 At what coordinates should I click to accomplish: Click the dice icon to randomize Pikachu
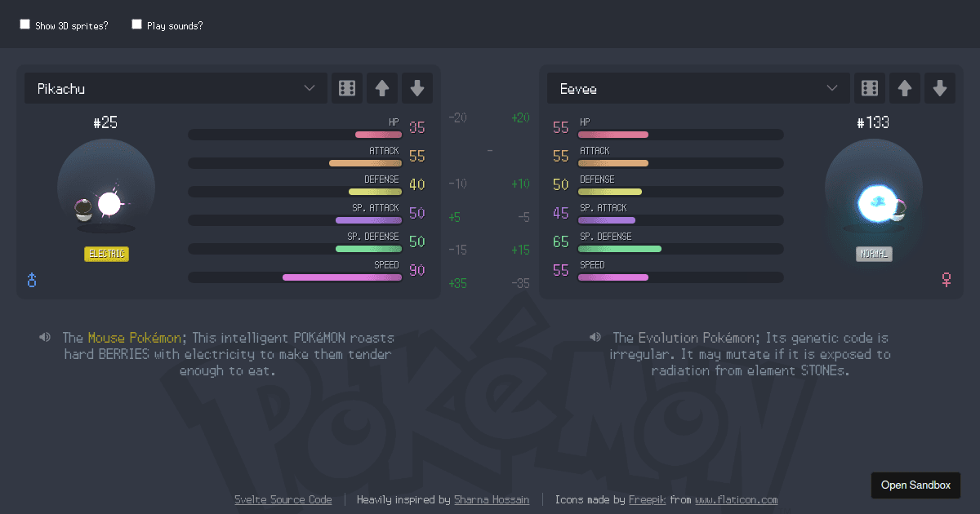coord(346,88)
